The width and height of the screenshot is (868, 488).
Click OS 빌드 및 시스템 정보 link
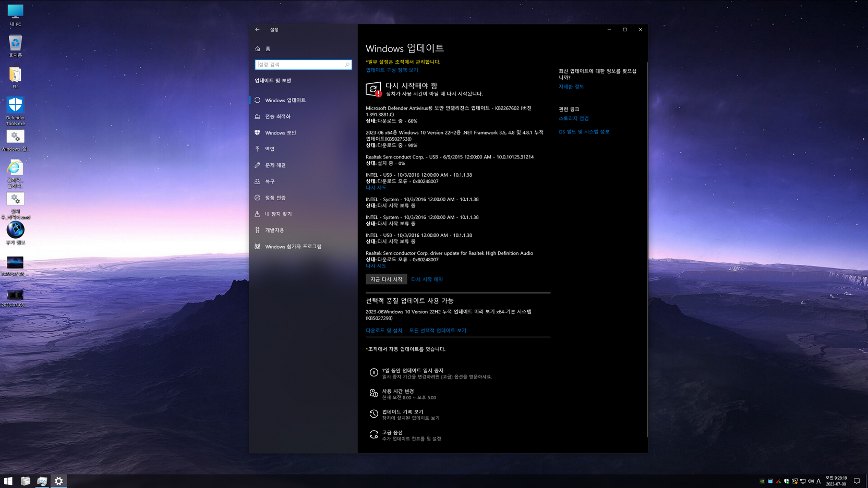[584, 132]
